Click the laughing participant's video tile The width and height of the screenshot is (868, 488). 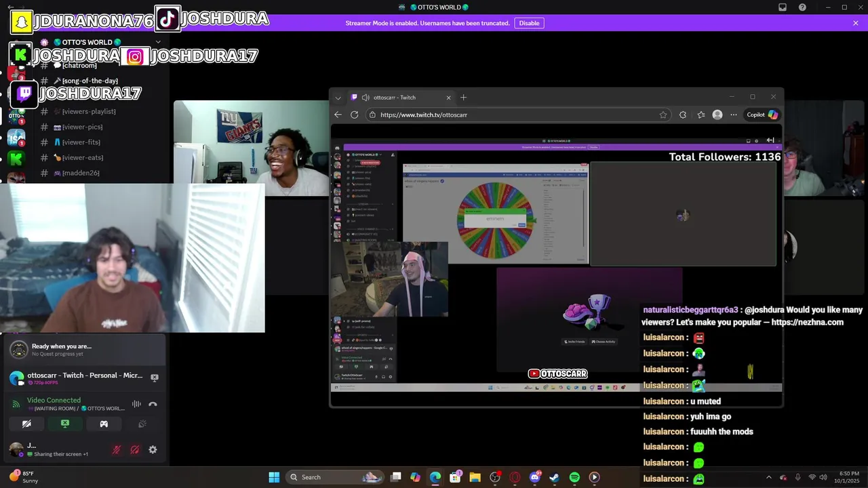tap(252, 148)
